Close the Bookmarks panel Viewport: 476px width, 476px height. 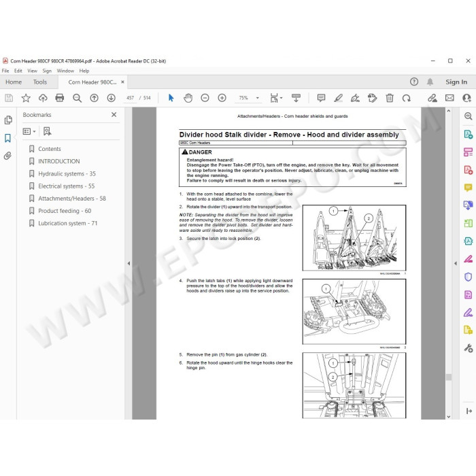pyautogui.click(x=114, y=114)
